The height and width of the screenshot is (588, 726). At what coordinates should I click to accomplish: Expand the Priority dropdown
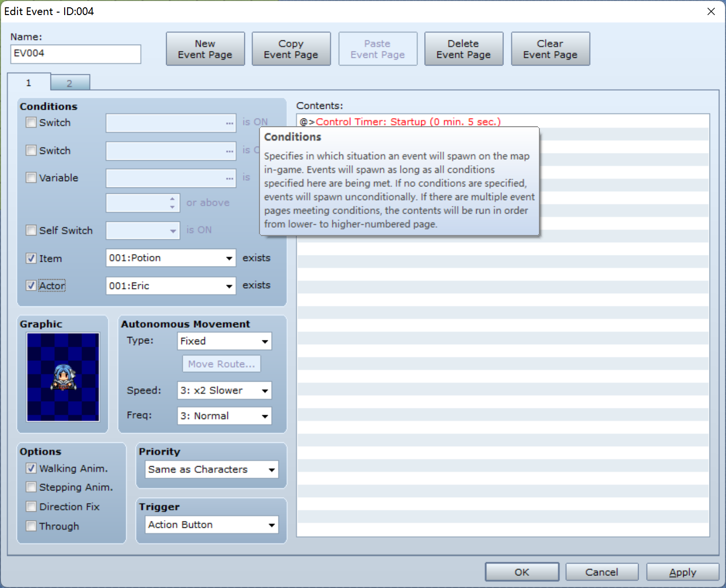click(x=212, y=470)
